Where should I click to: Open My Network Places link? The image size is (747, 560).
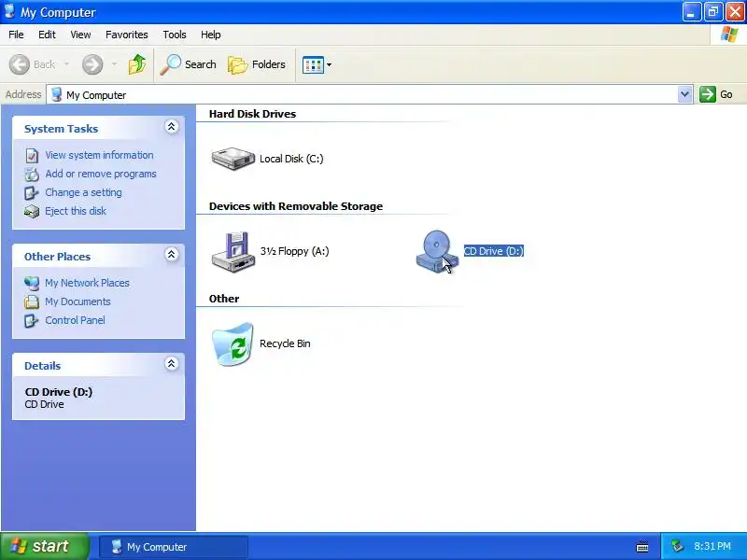[87, 283]
